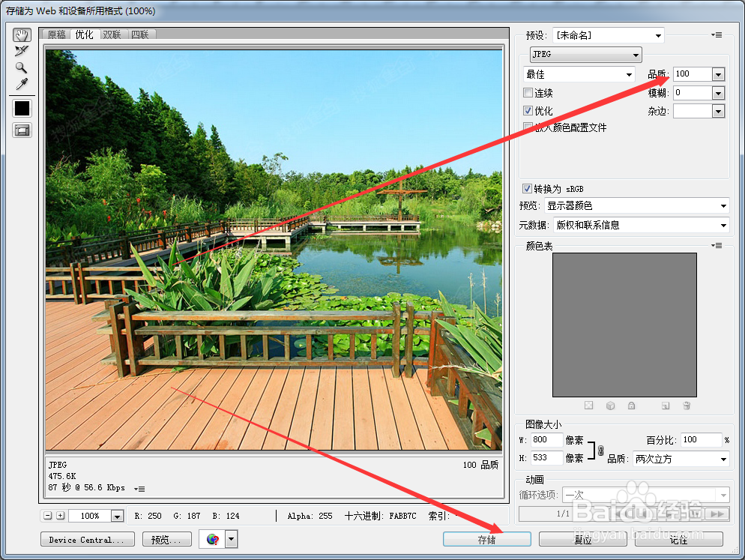Click the new color icon in color table

[666, 406]
